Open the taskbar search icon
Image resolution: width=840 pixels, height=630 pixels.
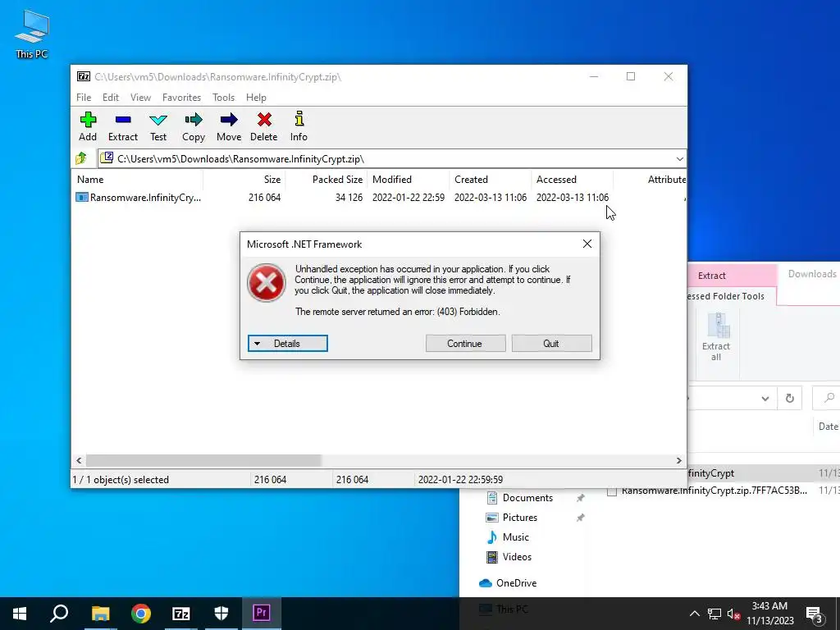[x=59, y=614]
